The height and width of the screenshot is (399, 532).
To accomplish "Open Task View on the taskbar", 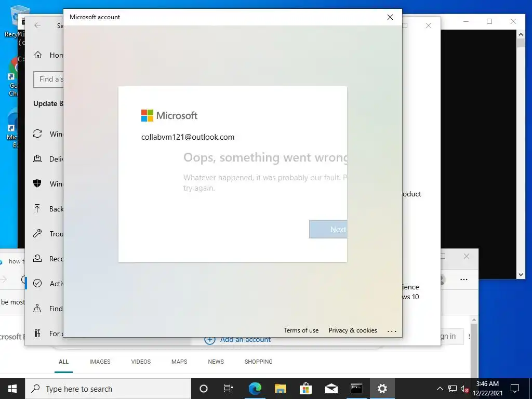I will pyautogui.click(x=229, y=389).
